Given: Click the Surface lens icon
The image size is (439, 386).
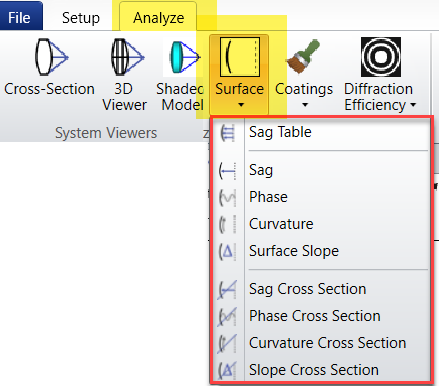Looking at the screenshot, I should click(240, 57).
